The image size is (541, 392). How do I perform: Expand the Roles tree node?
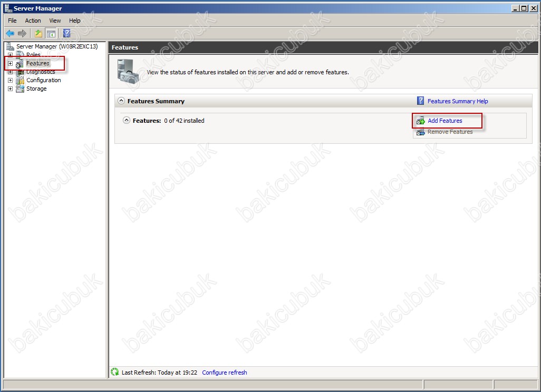[11, 55]
